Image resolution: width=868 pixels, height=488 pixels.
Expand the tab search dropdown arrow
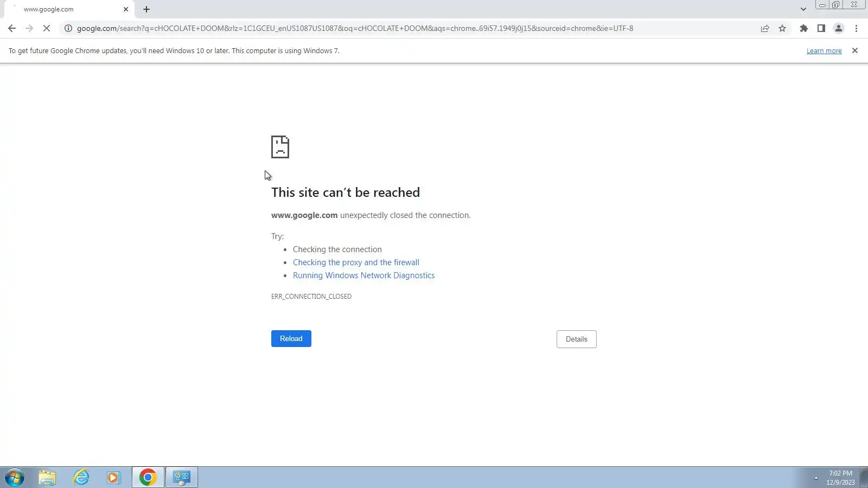(x=803, y=9)
